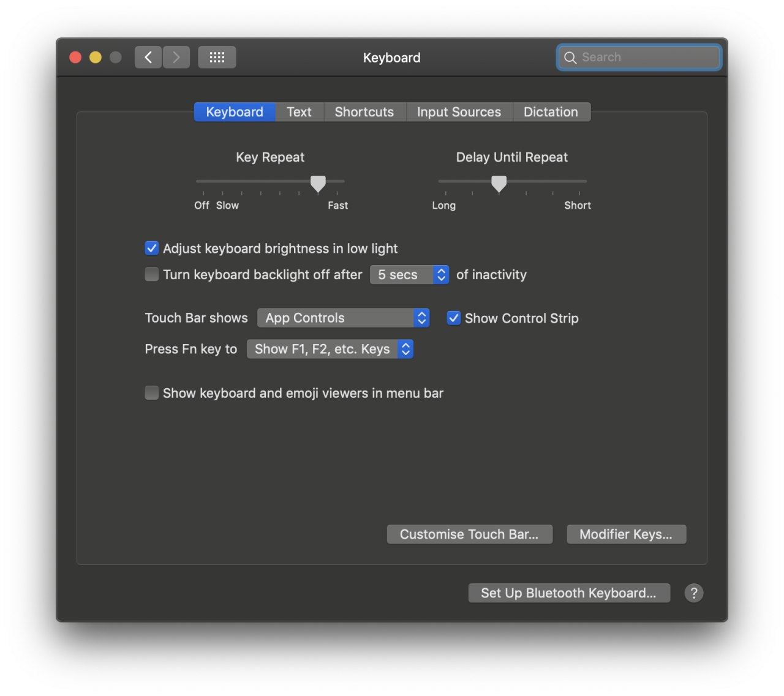This screenshot has height=696, width=784.
Task: Enable Show keyboard and emoji viewers checkbox
Action: point(152,392)
